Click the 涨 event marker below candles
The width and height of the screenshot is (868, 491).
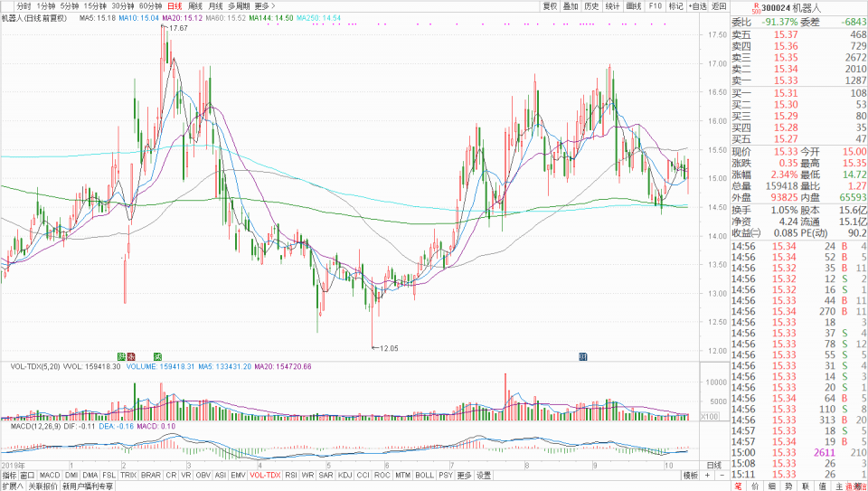pos(130,356)
